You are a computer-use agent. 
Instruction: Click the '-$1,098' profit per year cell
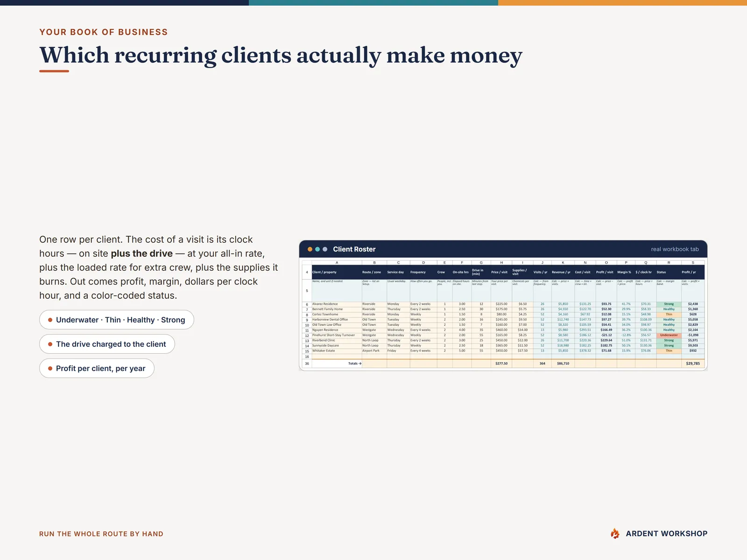pyautogui.click(x=692, y=335)
